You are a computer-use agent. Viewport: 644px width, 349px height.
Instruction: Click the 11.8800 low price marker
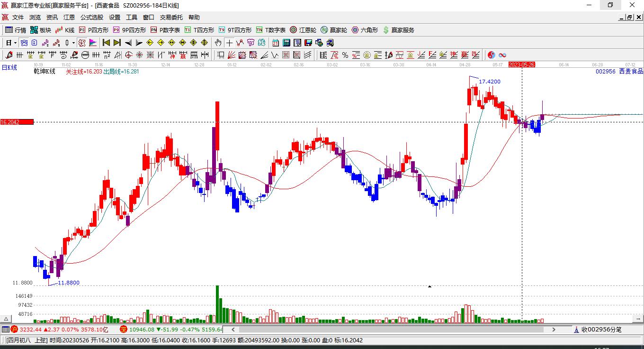tap(69, 283)
